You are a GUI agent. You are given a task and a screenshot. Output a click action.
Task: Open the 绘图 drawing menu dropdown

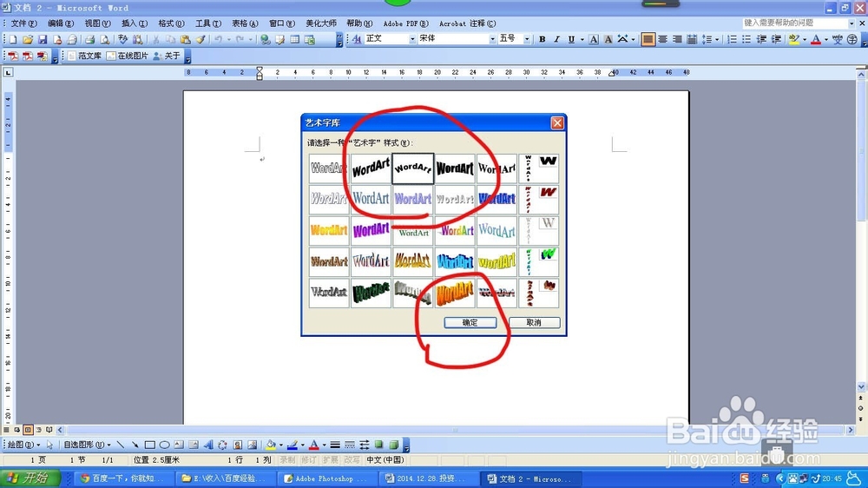coord(23,445)
